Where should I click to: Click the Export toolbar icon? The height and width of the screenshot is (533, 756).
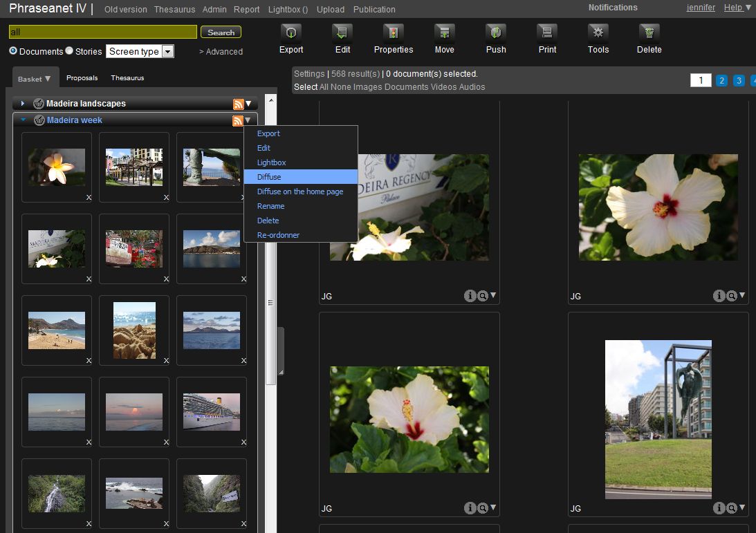pyautogui.click(x=291, y=32)
